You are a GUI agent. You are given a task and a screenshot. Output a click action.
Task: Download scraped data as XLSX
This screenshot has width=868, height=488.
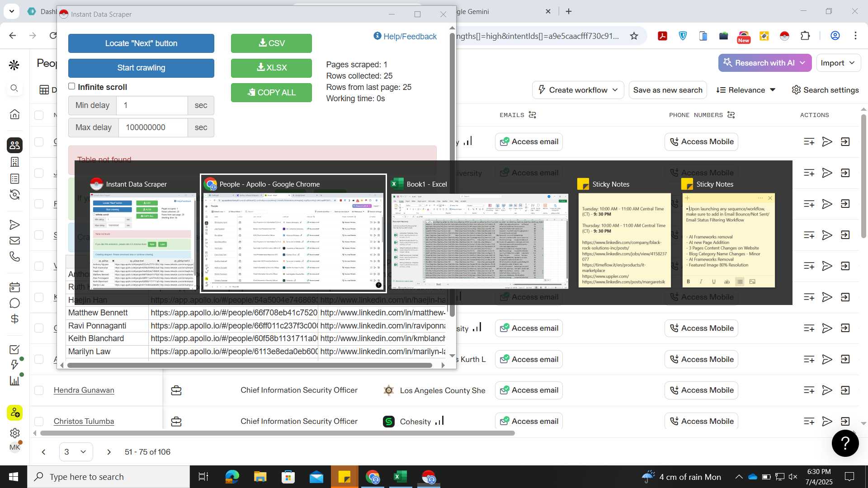coord(271,68)
